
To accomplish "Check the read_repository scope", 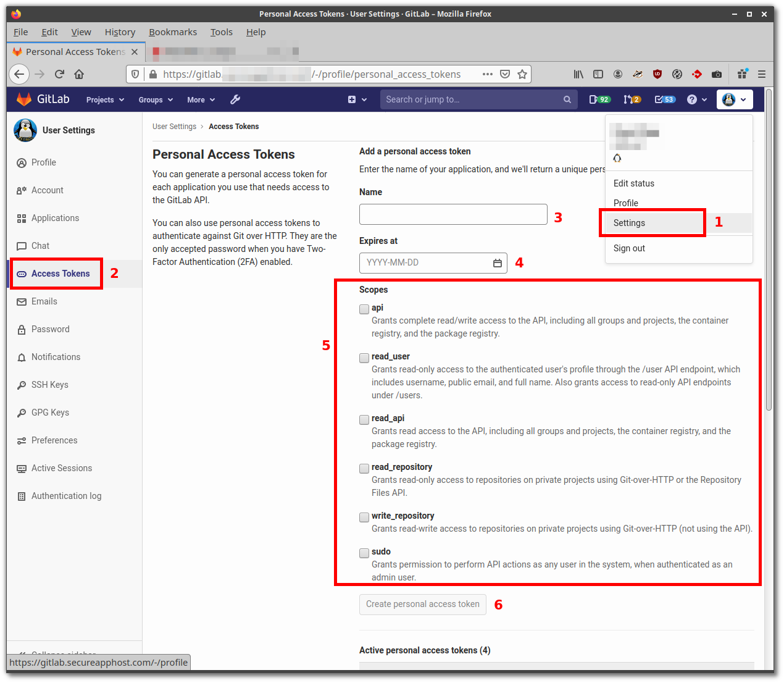I will 364,468.
